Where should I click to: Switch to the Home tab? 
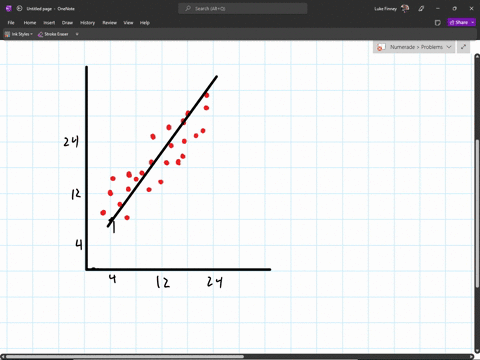(x=30, y=23)
